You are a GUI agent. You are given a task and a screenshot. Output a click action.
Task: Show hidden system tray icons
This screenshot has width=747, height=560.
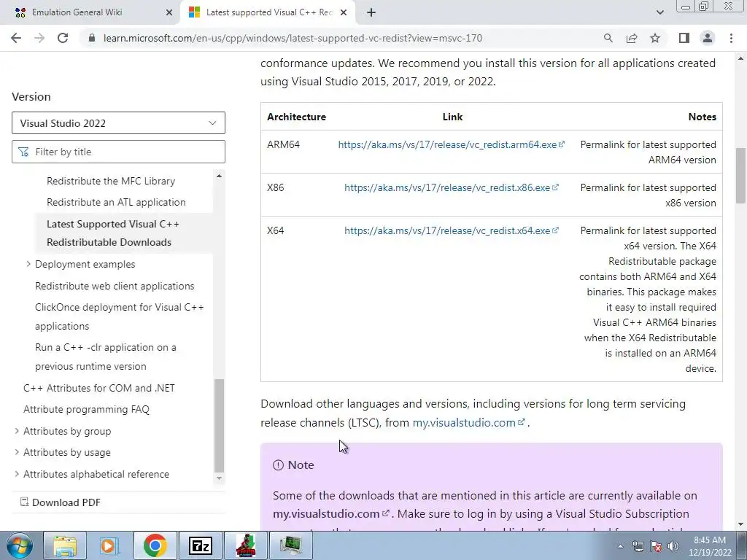620,546
